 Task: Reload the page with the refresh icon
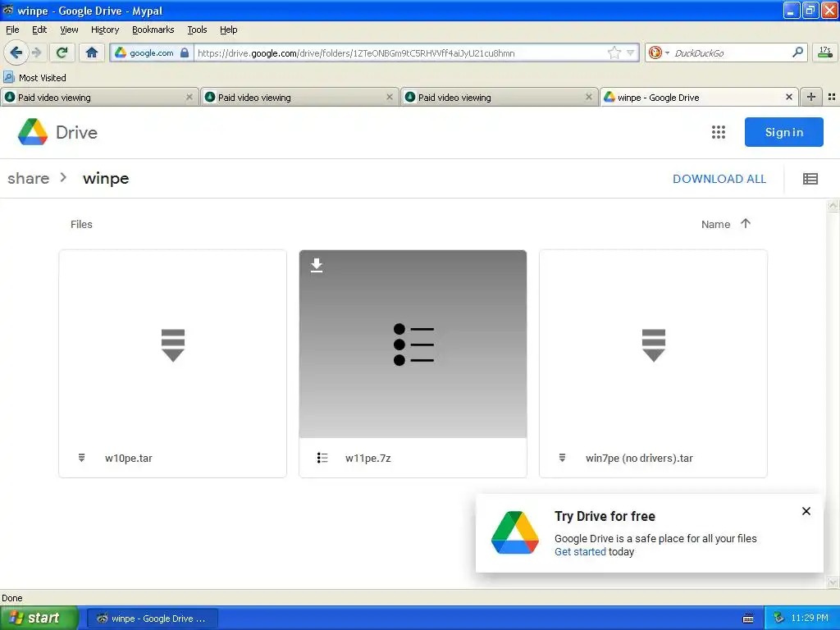(x=62, y=52)
